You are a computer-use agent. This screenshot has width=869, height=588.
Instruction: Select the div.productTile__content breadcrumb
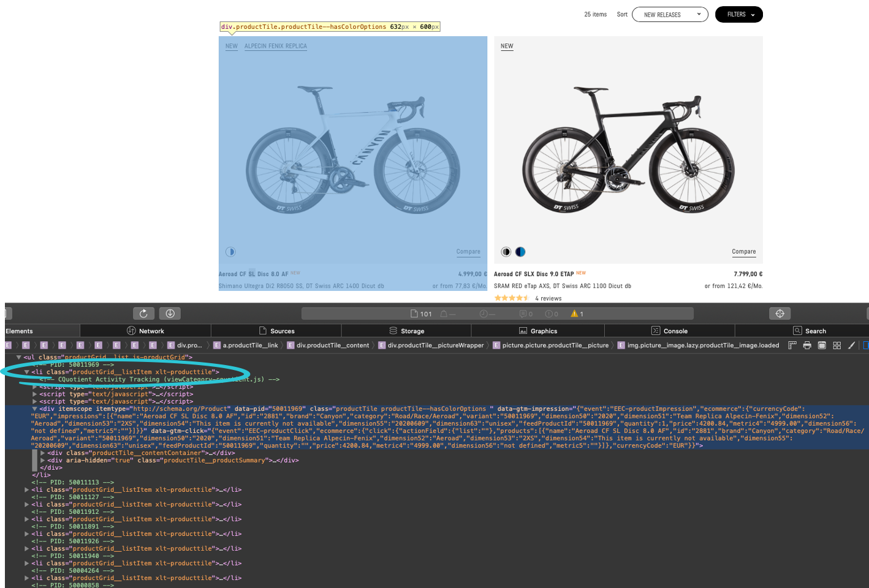pos(328,345)
